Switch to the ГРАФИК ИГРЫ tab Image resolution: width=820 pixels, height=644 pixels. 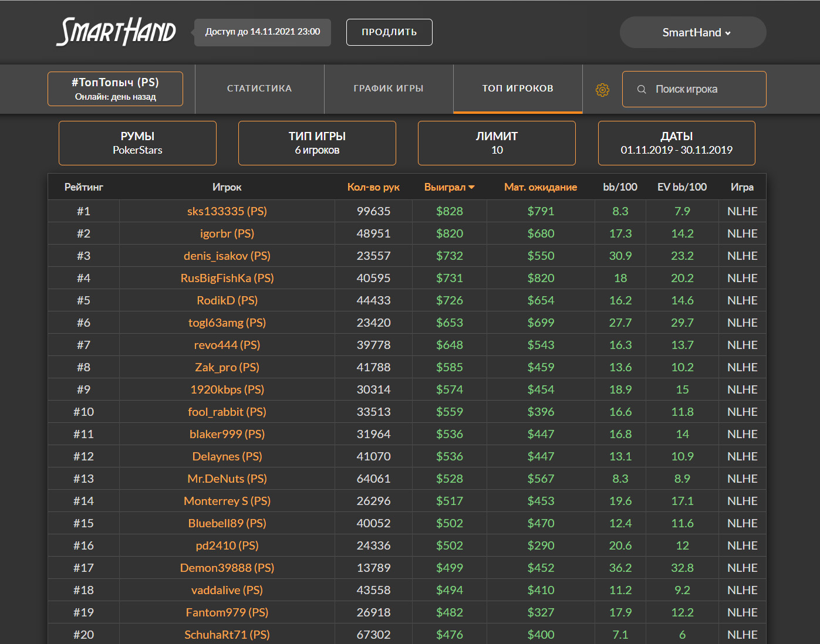tap(389, 89)
